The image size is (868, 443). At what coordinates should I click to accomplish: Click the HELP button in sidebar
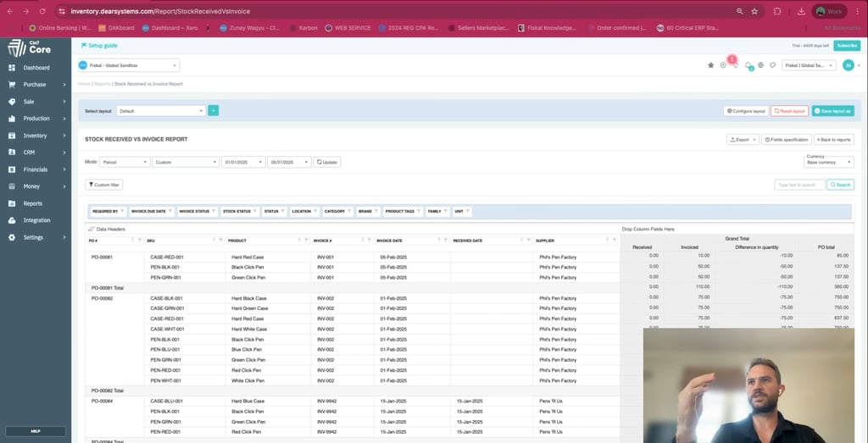(36, 431)
